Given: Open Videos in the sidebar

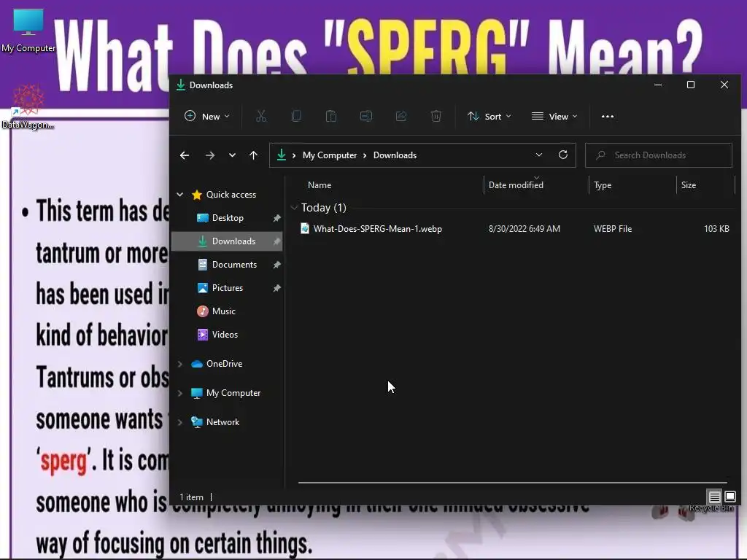Looking at the screenshot, I should (225, 335).
